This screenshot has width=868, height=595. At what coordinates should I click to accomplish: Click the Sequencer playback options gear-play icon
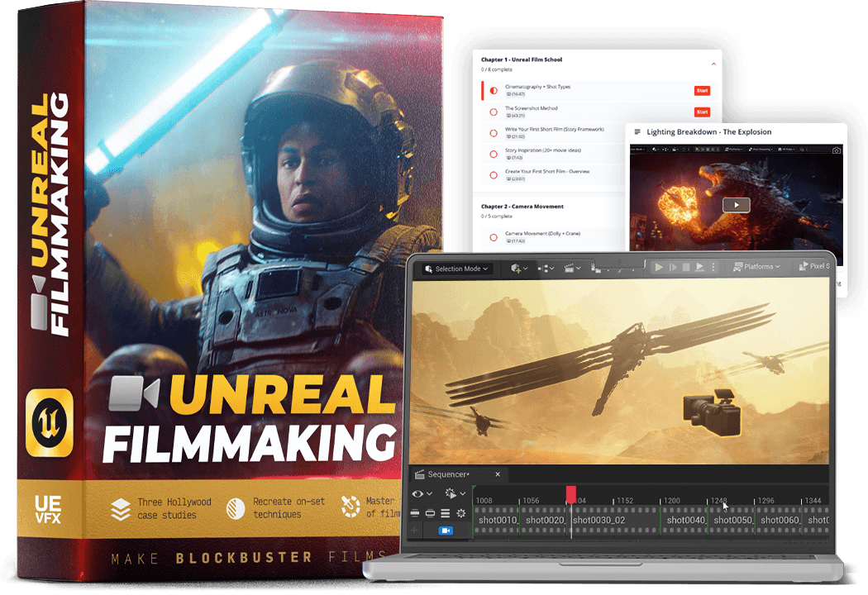pos(451,493)
